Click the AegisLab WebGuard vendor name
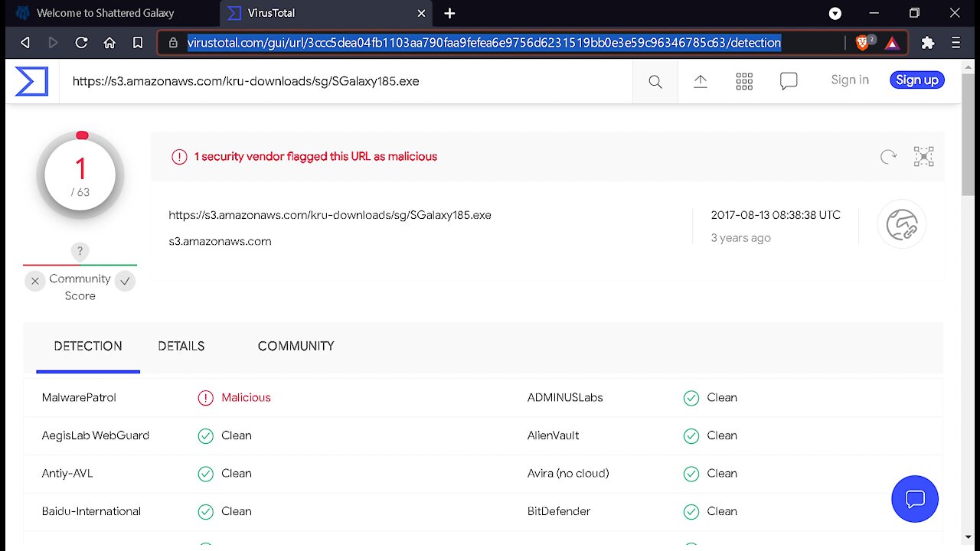This screenshot has width=980, height=551. point(96,435)
